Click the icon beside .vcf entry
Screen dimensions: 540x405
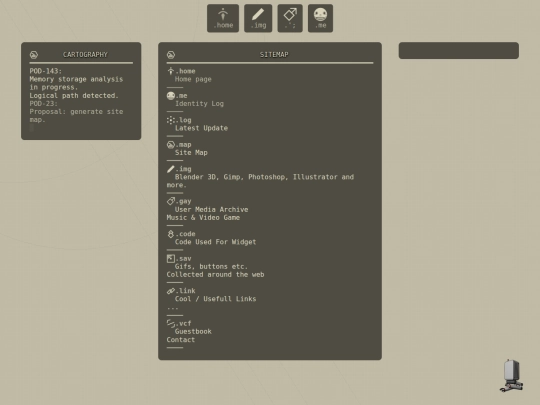(x=171, y=323)
